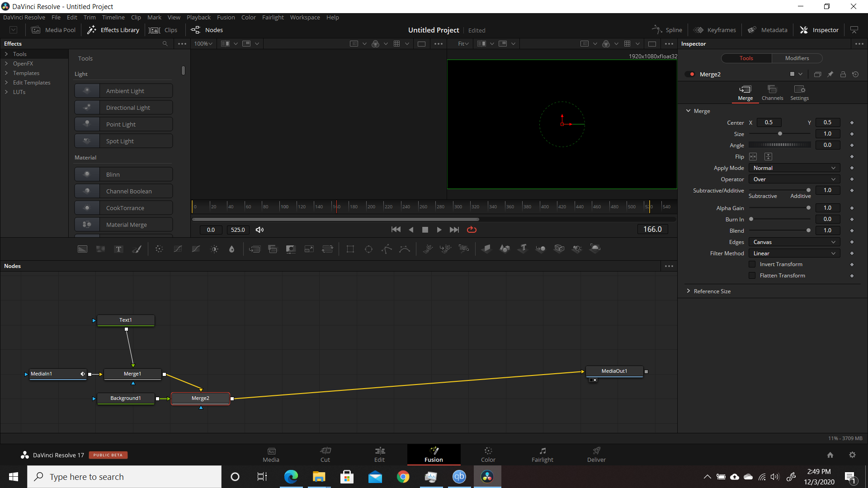
Task: Add a Renderer 3D tool from the toolbar
Action: pos(595,249)
